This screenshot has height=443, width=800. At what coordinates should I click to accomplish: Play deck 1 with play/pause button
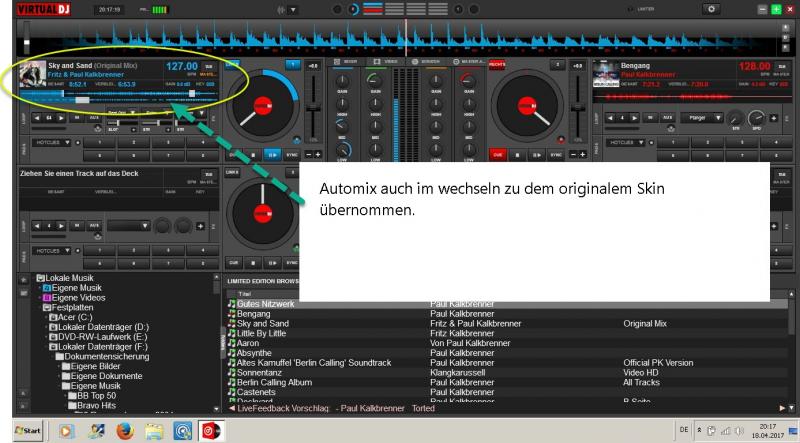[x=272, y=155]
